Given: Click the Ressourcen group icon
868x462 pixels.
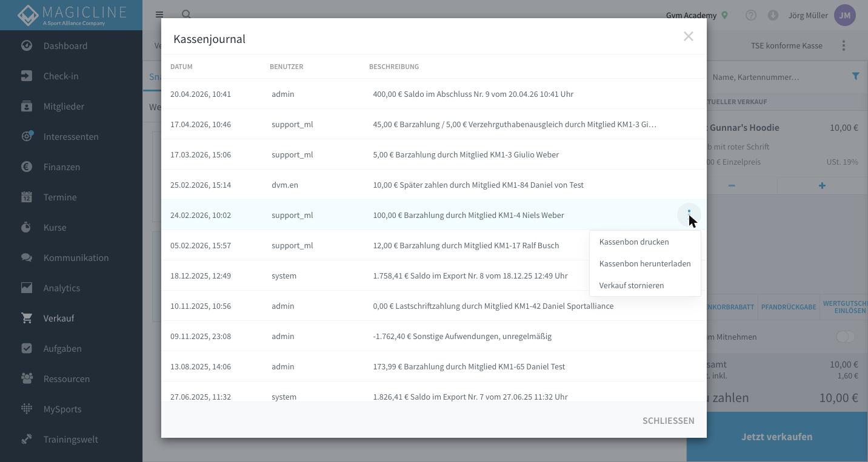Looking at the screenshot, I should tap(27, 378).
